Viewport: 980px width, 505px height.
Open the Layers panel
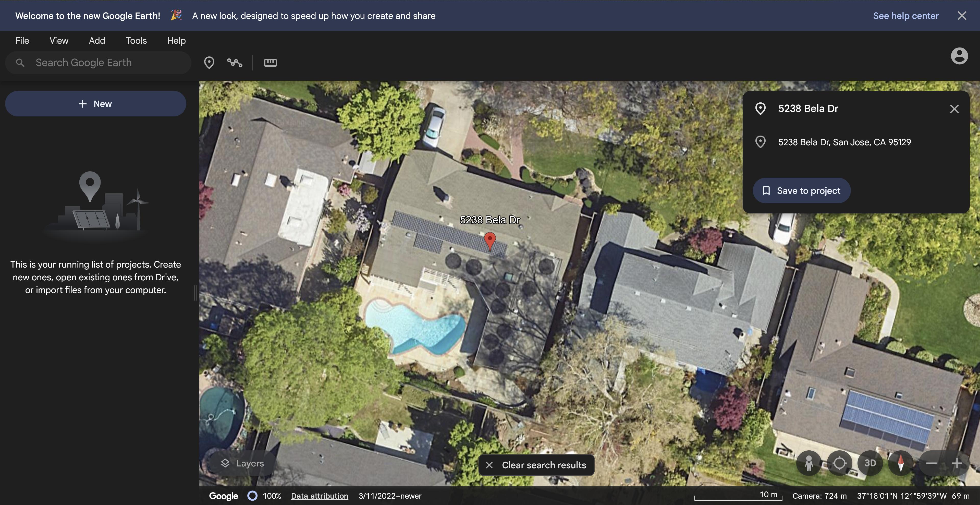(x=242, y=463)
